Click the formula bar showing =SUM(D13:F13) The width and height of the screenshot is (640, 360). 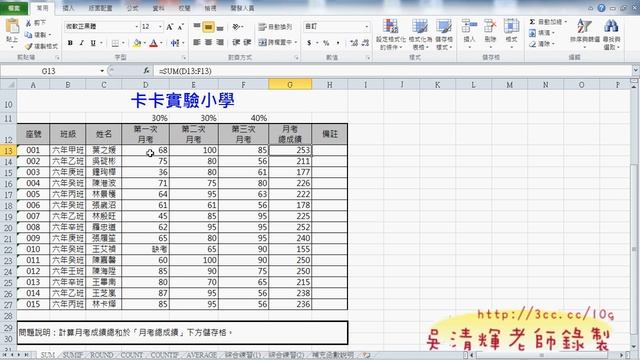[x=393, y=71]
